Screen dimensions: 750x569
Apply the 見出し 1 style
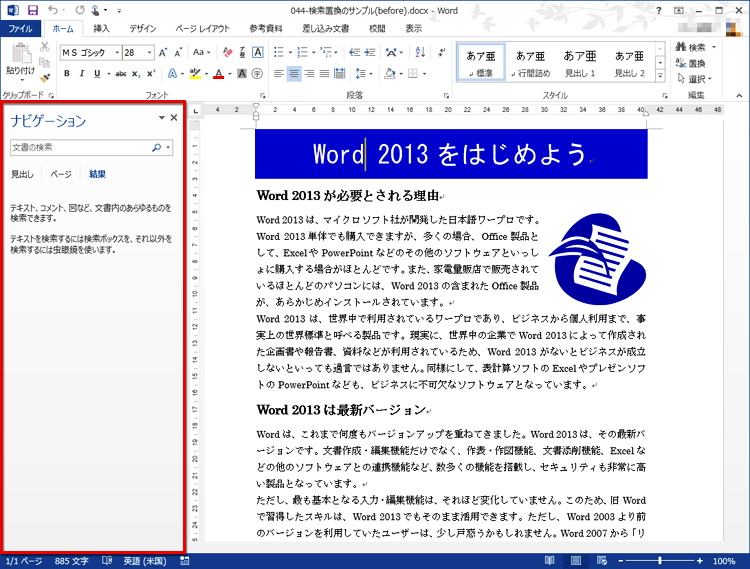click(580, 63)
